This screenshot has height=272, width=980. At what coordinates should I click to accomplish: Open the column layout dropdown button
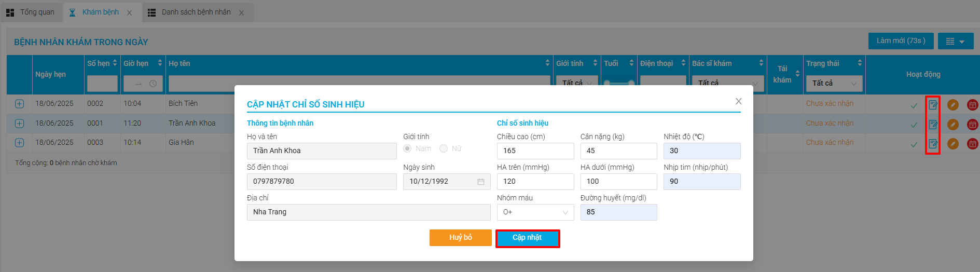click(x=956, y=41)
